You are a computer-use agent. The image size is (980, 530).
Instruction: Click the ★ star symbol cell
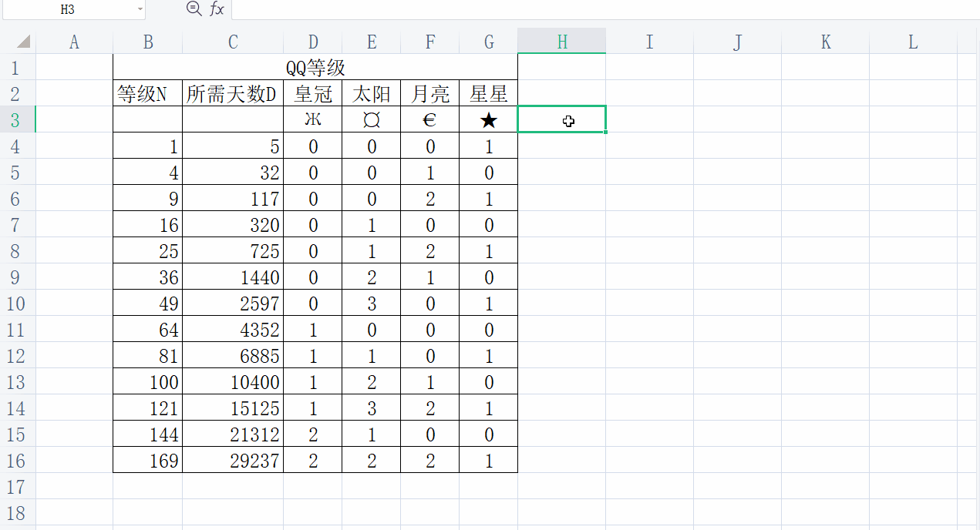click(488, 120)
